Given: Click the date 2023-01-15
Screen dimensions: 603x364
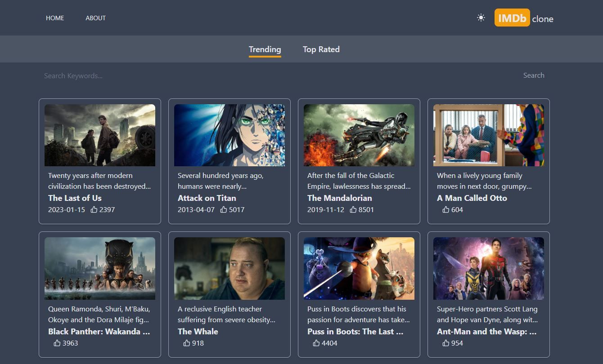Looking at the screenshot, I should (x=67, y=209).
